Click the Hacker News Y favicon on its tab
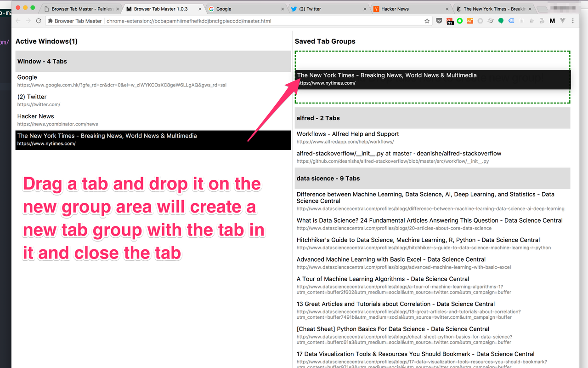The height and width of the screenshot is (368, 588). tap(376, 9)
